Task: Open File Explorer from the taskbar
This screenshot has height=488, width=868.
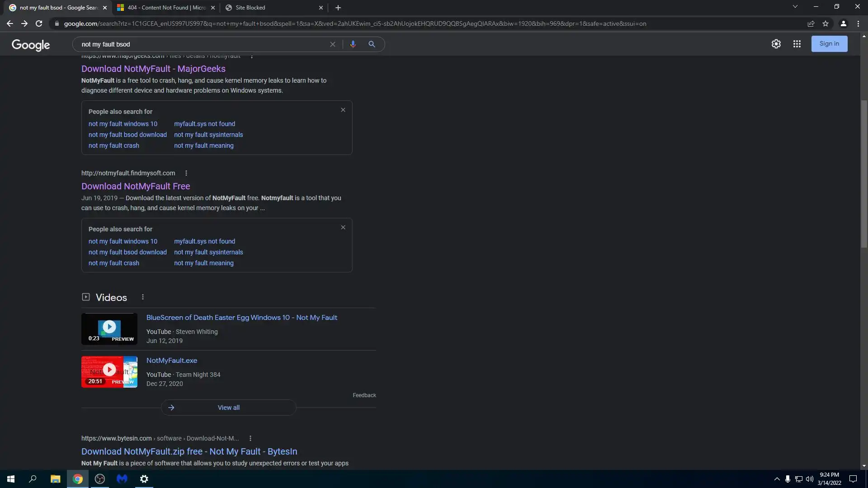Action: 55,479
